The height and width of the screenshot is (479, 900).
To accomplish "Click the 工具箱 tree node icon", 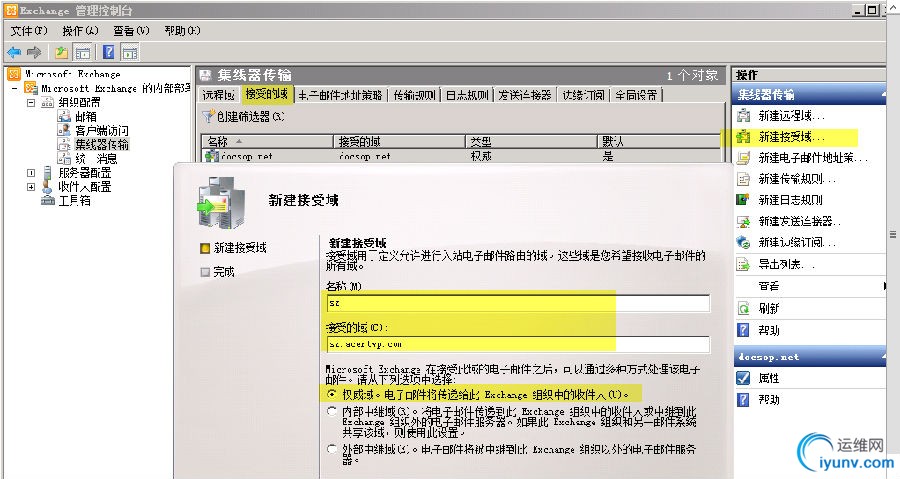I will 48,200.
